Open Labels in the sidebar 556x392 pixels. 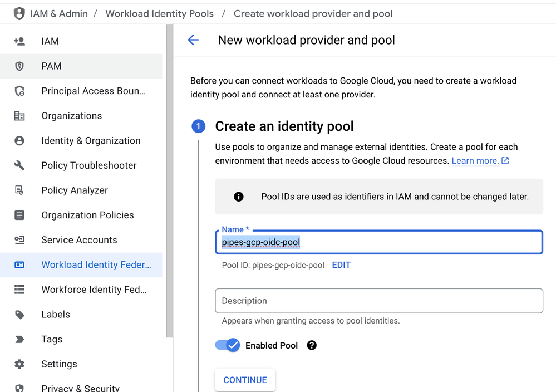click(81, 315)
